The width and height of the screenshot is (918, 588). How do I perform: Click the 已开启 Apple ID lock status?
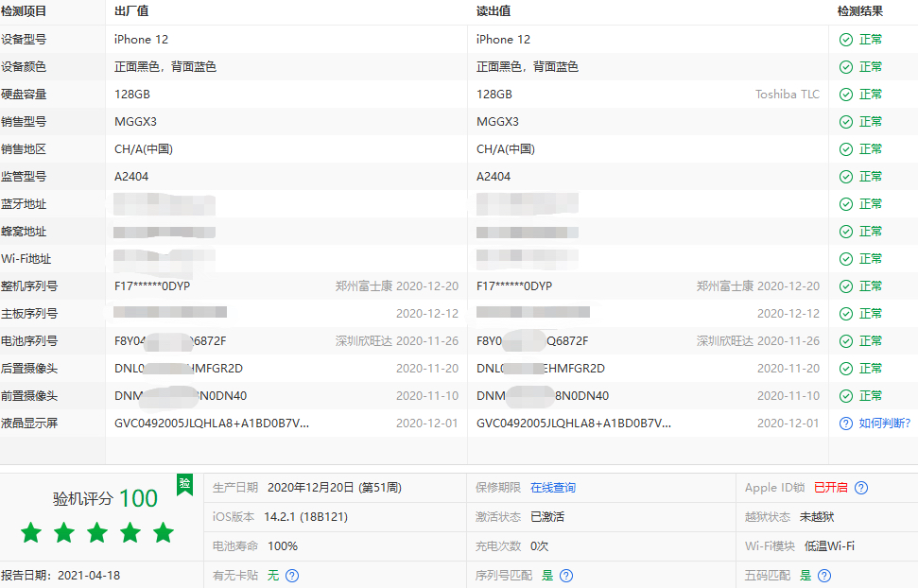pos(831,488)
